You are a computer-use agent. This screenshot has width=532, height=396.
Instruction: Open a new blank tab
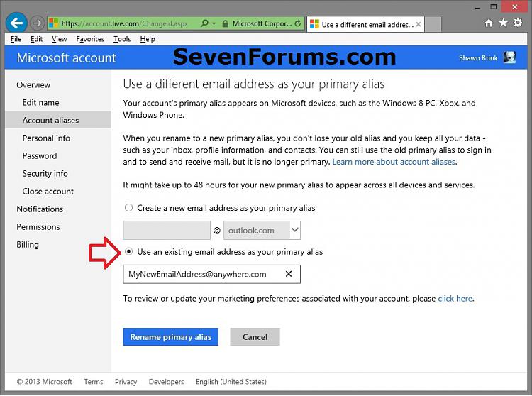coord(433,24)
